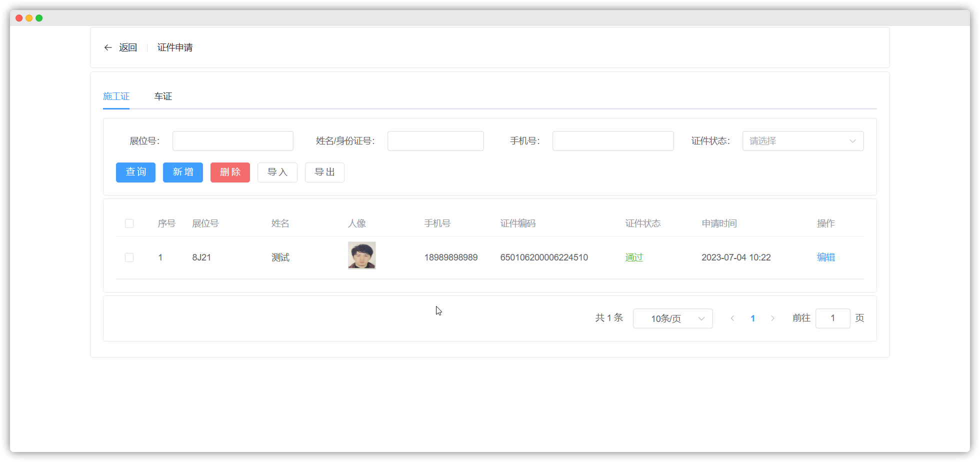Open the portrait thumbnail for 测试
Screen dimensions: 980x462
coord(362,255)
